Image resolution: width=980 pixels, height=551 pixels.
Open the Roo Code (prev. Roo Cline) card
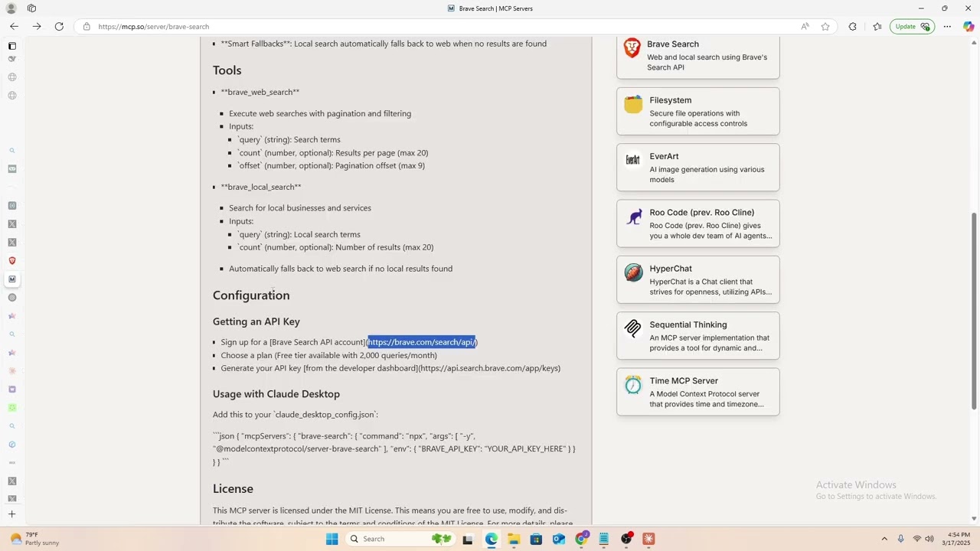[698, 223]
